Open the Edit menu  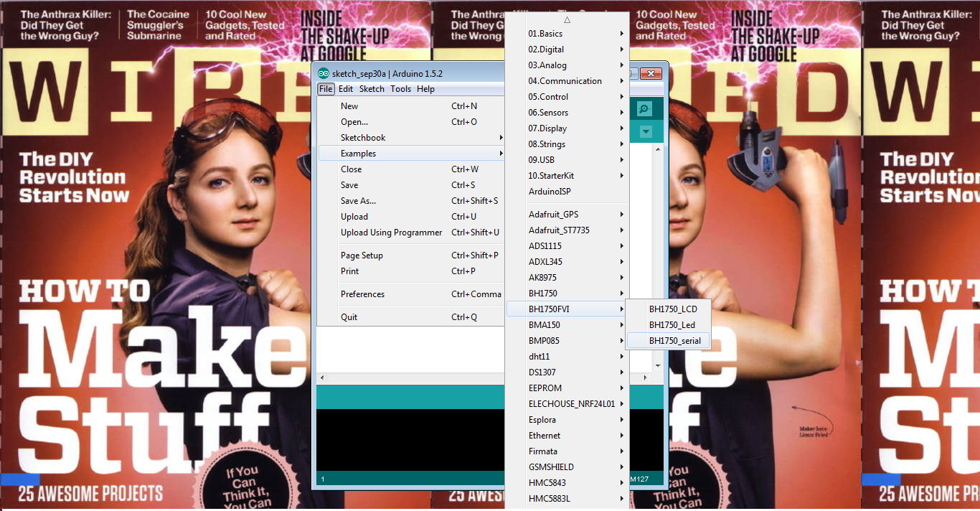click(x=346, y=89)
